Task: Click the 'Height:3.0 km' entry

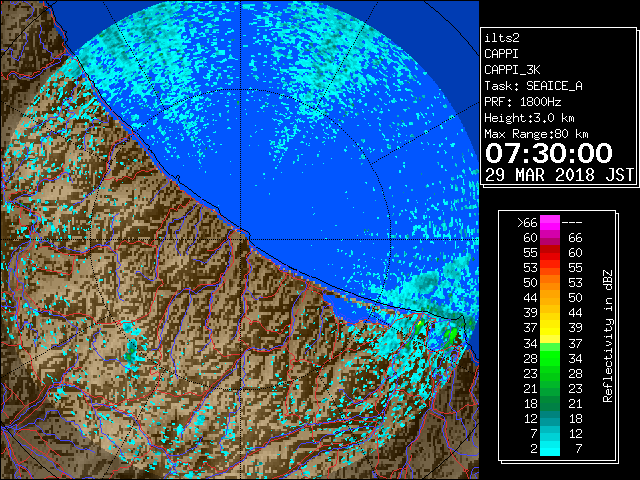Action: [529, 118]
